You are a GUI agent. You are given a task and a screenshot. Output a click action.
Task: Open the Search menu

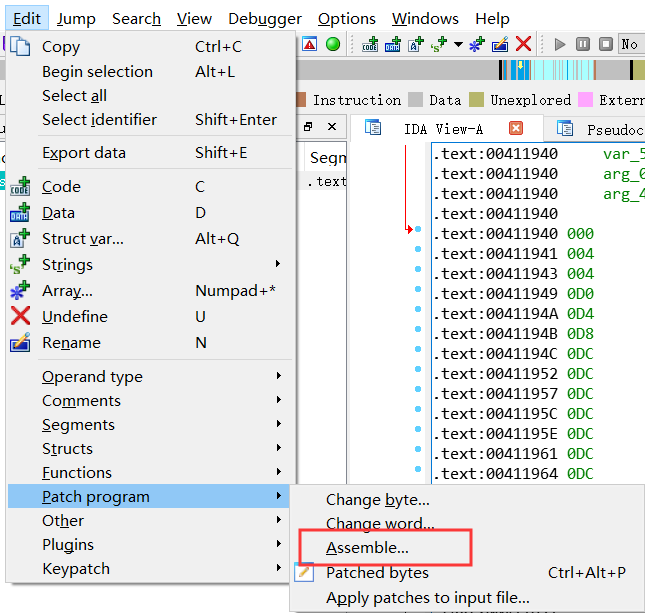pos(136,19)
